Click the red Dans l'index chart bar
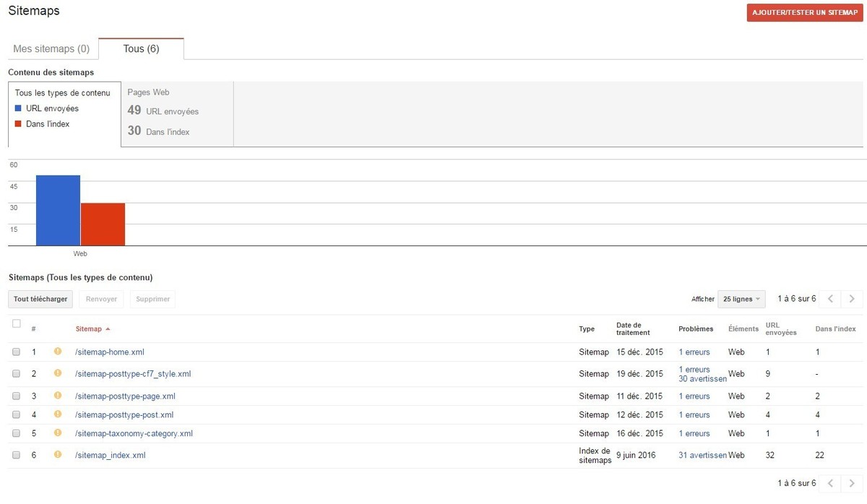 coord(103,224)
